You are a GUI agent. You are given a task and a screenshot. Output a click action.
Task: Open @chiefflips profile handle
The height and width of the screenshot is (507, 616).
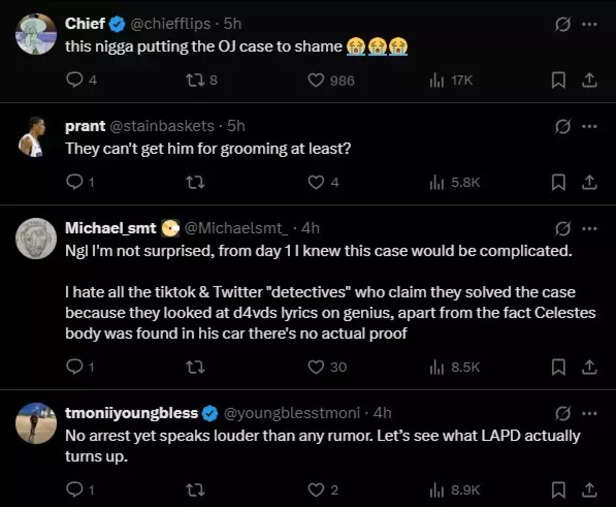[177, 22]
